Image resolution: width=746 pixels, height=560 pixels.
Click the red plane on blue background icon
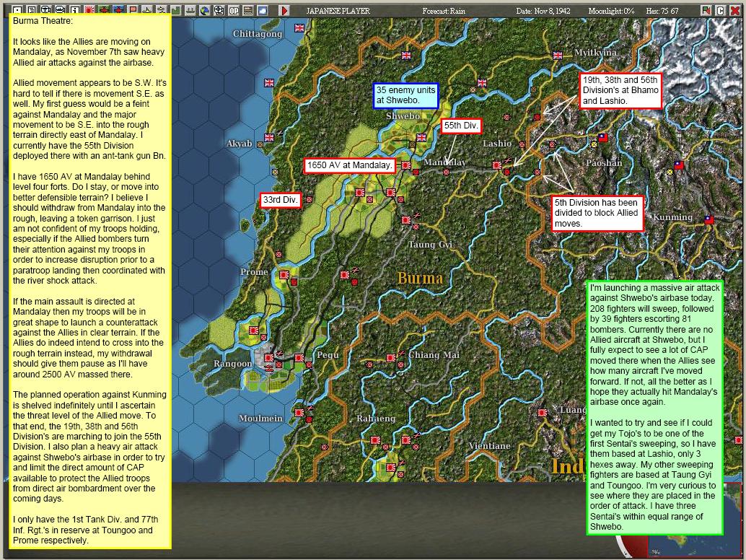[x=118, y=10]
